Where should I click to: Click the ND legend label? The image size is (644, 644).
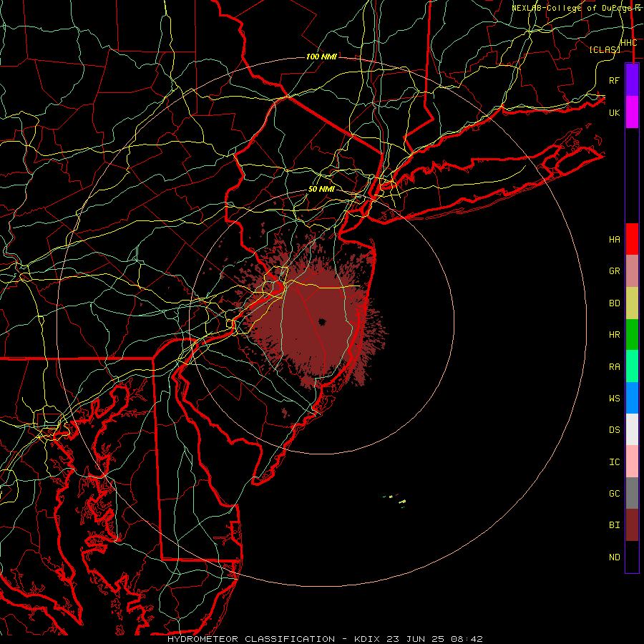[x=615, y=557]
